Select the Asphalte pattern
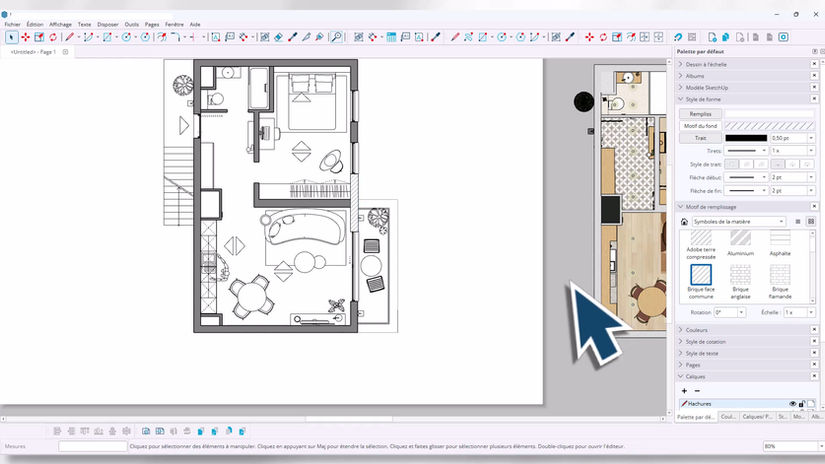This screenshot has height=464, width=825. 780,244
